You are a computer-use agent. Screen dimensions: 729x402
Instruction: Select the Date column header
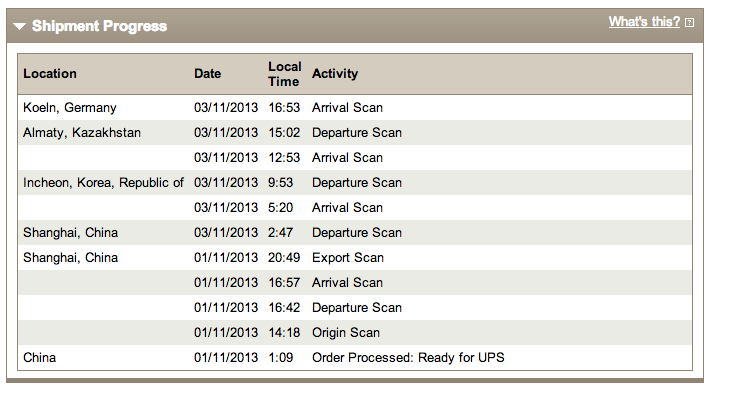click(x=207, y=74)
